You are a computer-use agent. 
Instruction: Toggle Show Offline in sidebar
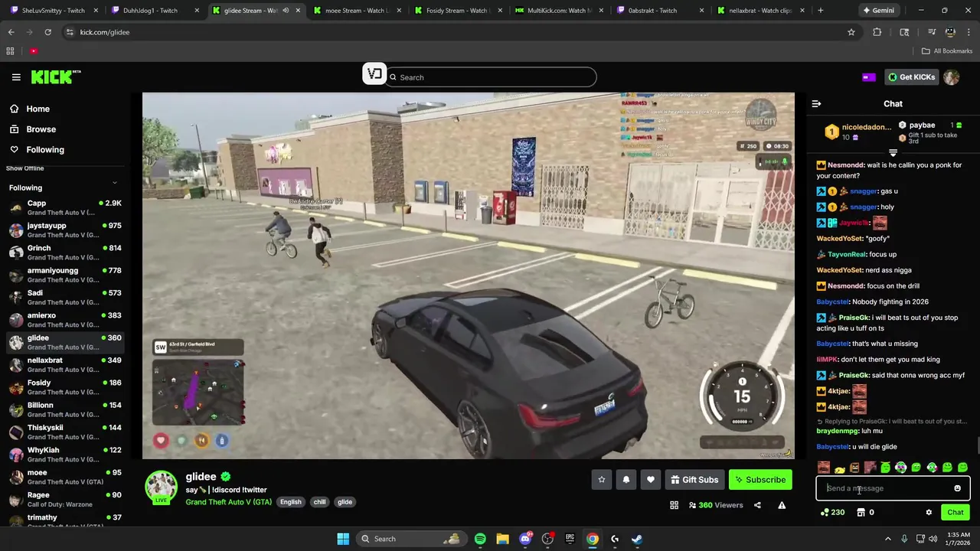click(x=25, y=168)
